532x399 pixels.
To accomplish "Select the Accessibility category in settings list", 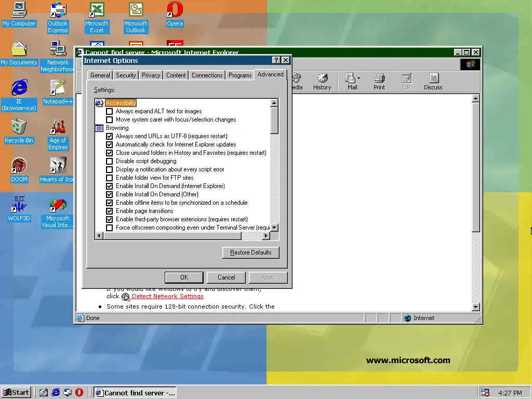I will 121,103.
